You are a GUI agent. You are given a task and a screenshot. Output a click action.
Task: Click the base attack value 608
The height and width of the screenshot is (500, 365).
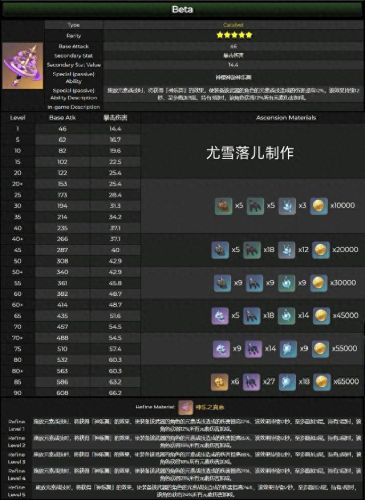coord(62,393)
